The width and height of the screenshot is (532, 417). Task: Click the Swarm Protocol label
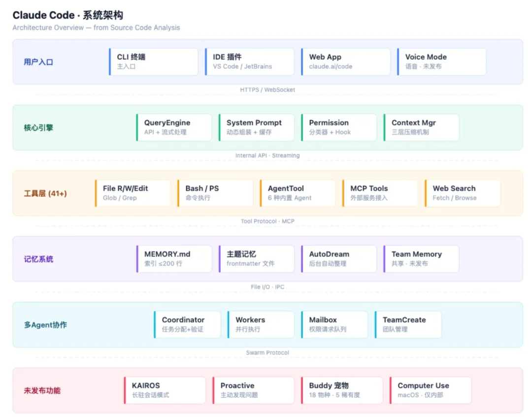point(267,353)
